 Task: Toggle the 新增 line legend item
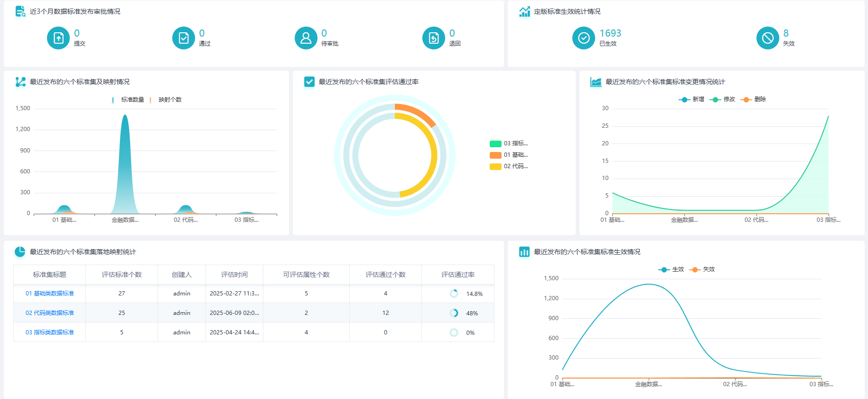pyautogui.click(x=691, y=99)
